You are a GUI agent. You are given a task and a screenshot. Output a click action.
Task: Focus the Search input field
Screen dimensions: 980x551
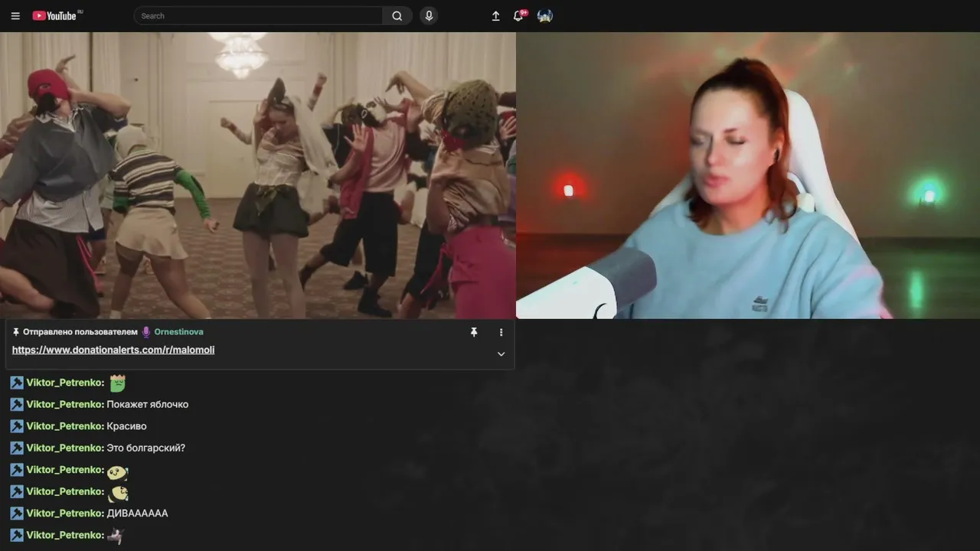259,16
